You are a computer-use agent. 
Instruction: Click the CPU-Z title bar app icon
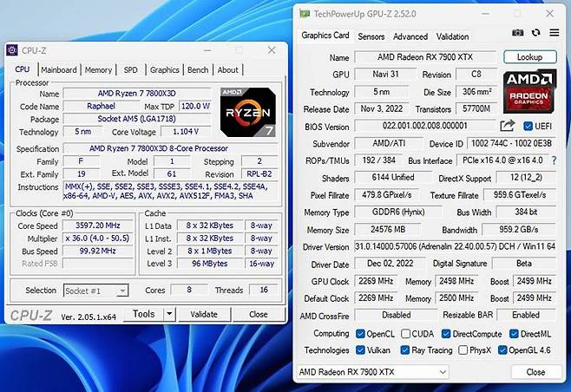(12, 49)
